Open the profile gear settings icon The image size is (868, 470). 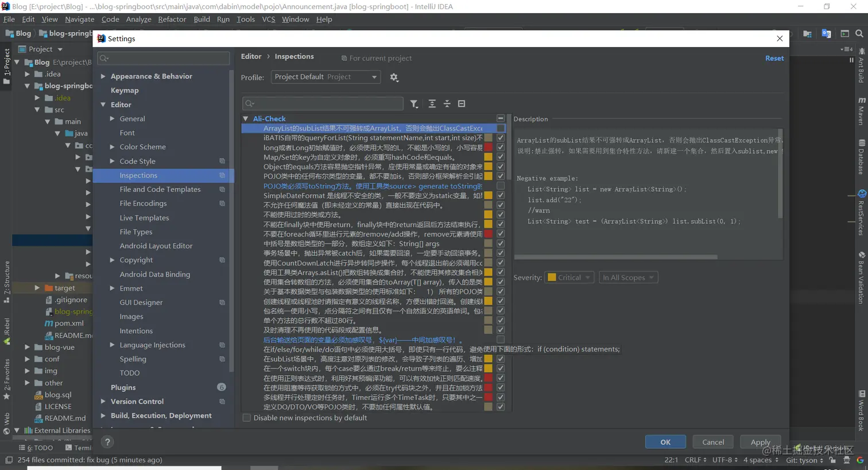click(394, 77)
